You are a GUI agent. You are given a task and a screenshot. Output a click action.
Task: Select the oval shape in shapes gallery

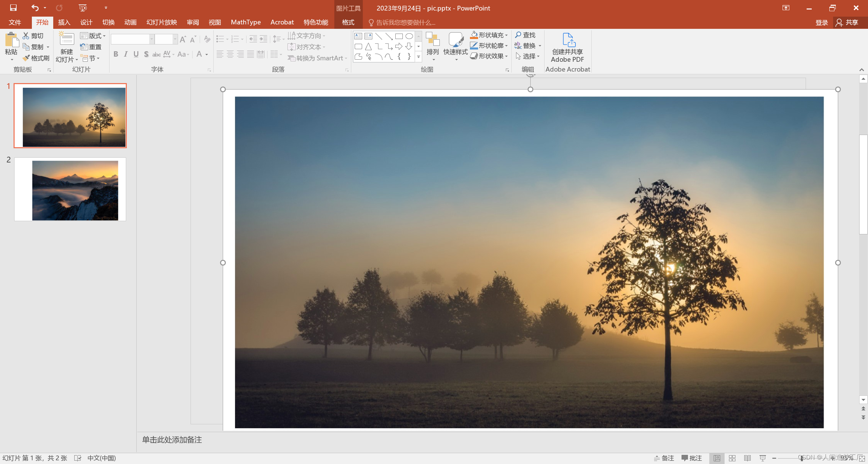[409, 36]
